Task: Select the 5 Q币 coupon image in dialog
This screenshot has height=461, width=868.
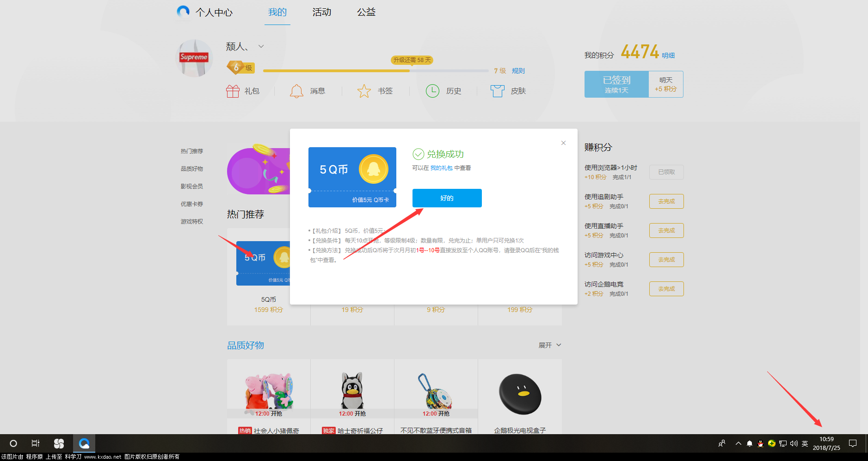Action: point(352,177)
